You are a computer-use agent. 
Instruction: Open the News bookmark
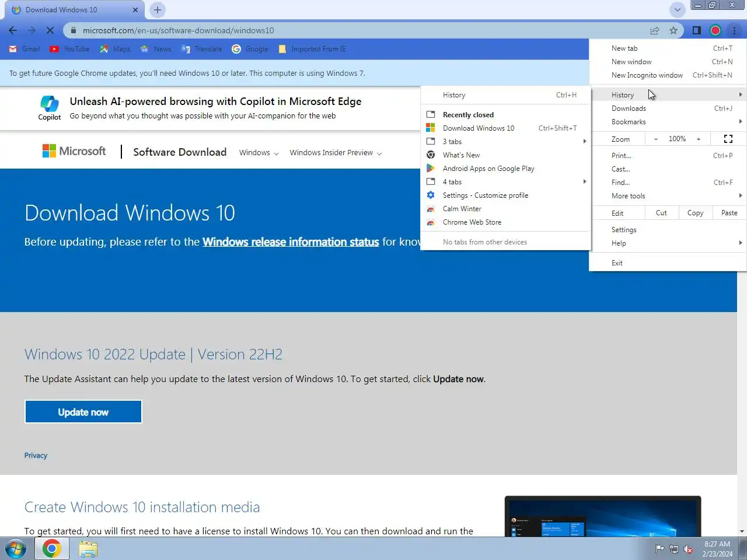[x=156, y=49]
